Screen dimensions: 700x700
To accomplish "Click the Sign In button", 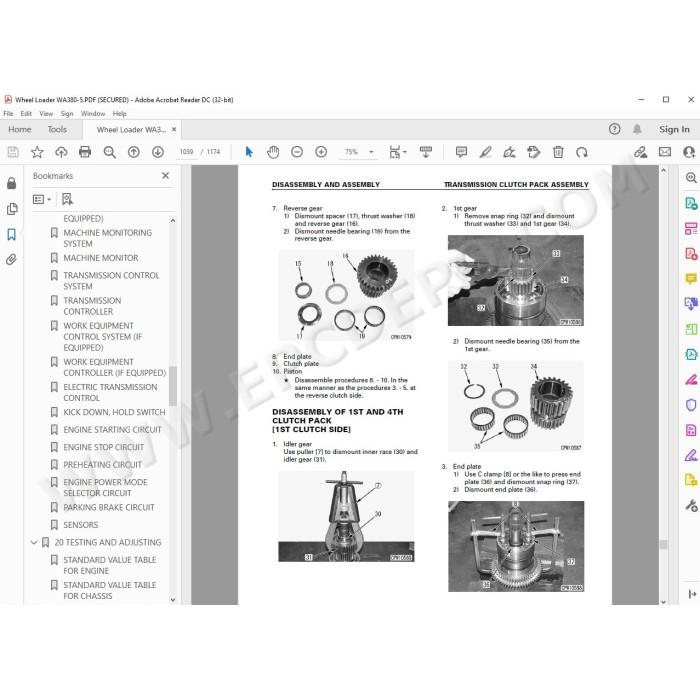I will (x=674, y=129).
